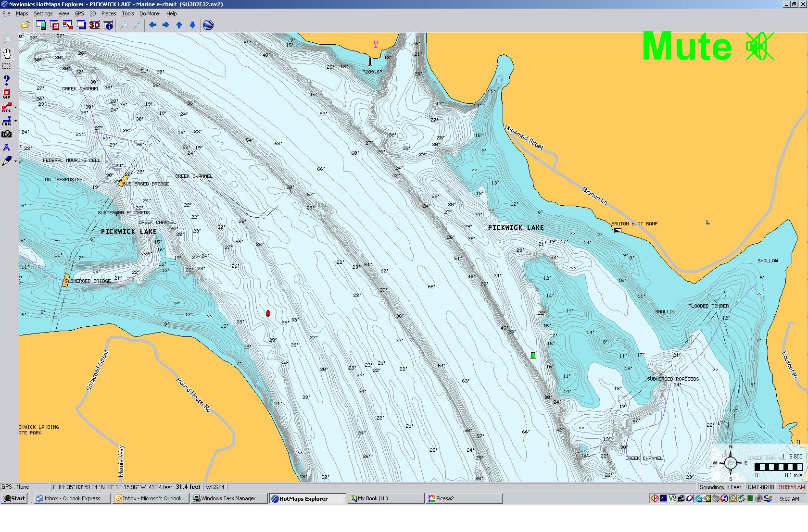Zoom in using the plus magnifier

[x=137, y=25]
